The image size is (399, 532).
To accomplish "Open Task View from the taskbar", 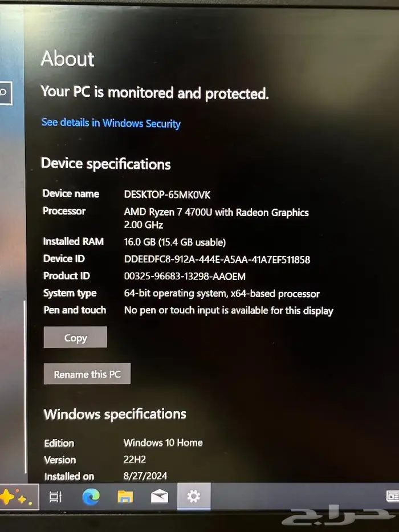I will coord(55,497).
